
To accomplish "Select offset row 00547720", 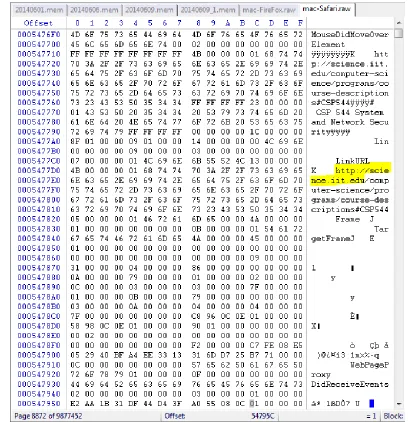I will pos(39,64).
